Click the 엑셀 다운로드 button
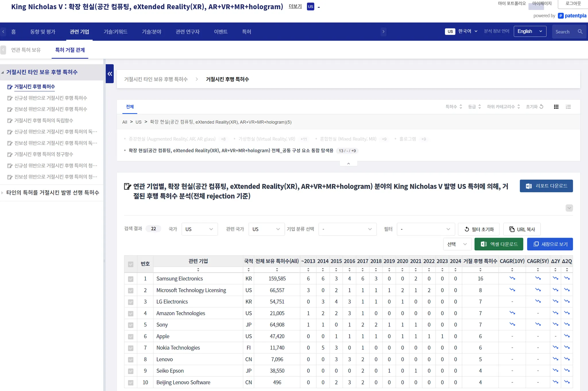 [499, 244]
